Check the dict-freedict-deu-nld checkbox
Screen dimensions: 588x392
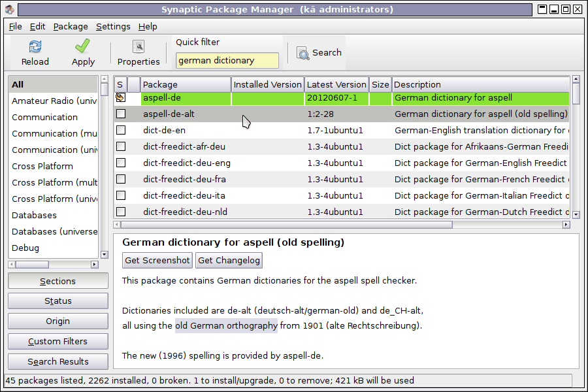[121, 212]
